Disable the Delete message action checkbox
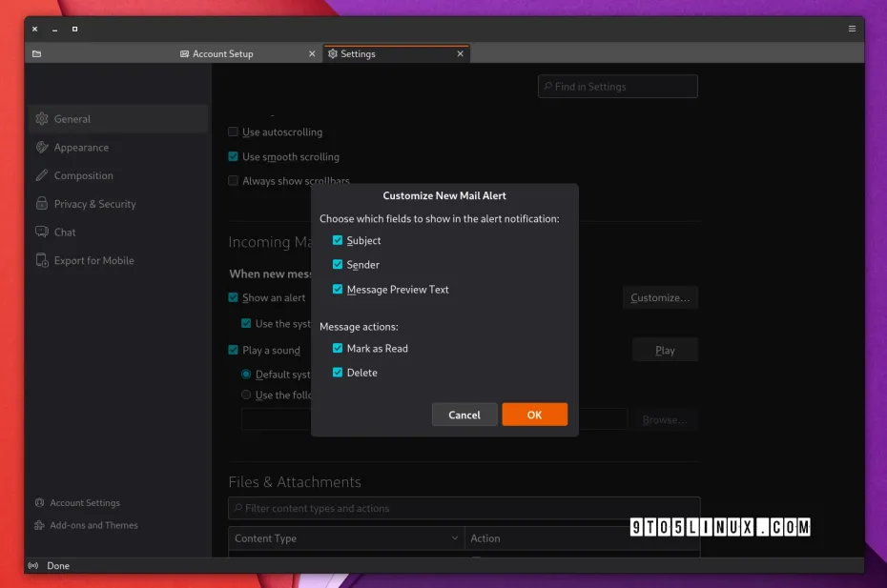 [337, 372]
